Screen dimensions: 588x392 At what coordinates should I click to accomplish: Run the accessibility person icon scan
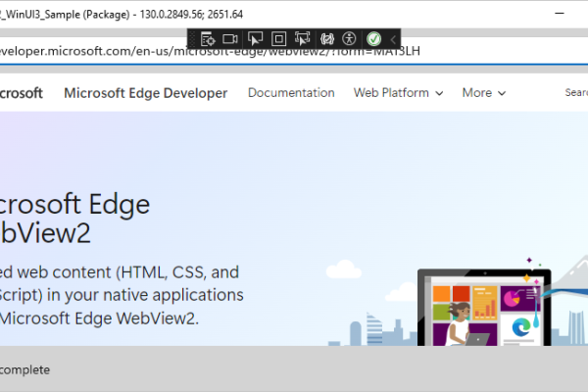click(x=348, y=39)
